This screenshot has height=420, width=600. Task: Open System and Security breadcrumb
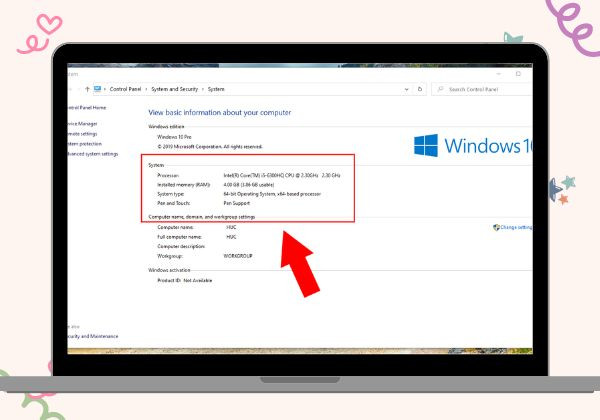tap(174, 89)
